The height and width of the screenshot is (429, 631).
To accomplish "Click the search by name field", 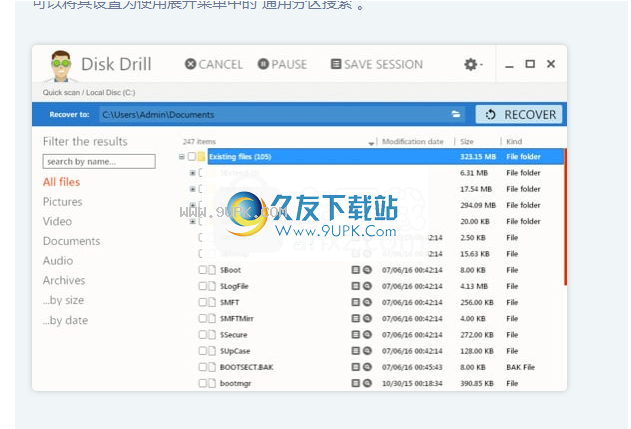I will point(99,161).
